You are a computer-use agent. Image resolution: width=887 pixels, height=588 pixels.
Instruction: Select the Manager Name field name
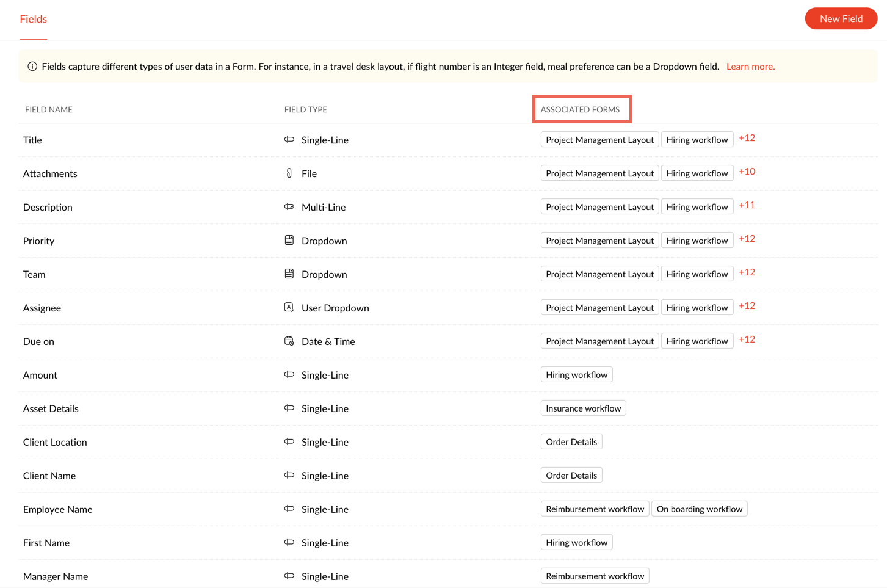coord(56,577)
